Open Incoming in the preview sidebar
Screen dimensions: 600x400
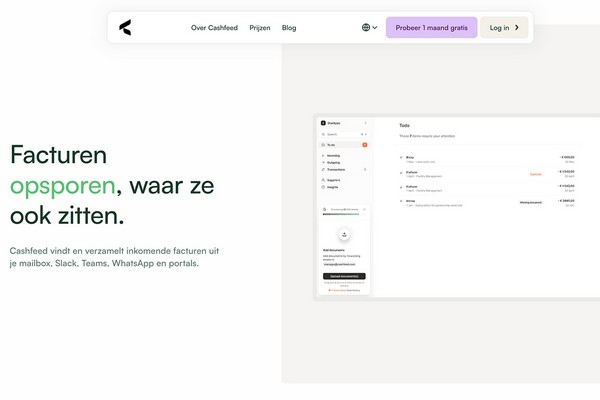pyautogui.click(x=331, y=156)
